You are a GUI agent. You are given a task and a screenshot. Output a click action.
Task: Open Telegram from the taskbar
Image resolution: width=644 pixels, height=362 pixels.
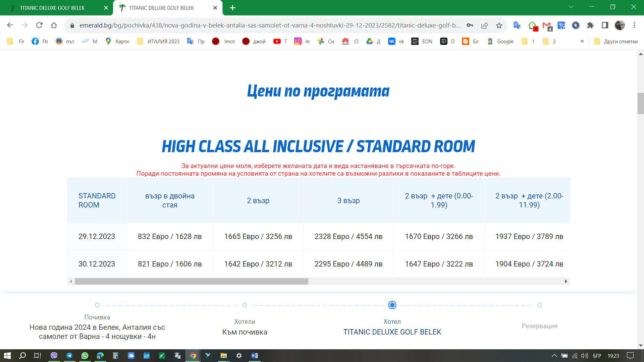pyautogui.click(x=69, y=356)
